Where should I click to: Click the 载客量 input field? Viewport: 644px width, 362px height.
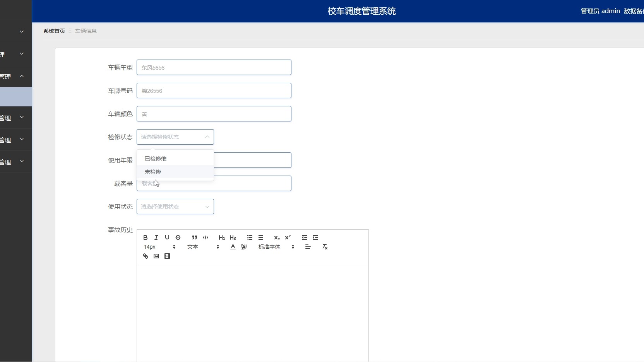coord(214,183)
